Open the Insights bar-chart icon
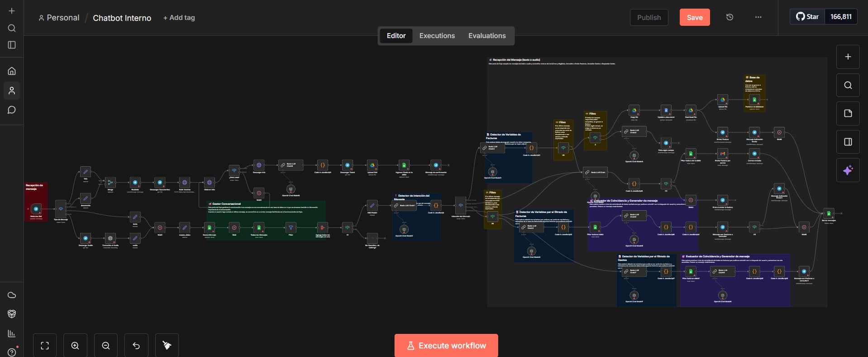 point(12,333)
